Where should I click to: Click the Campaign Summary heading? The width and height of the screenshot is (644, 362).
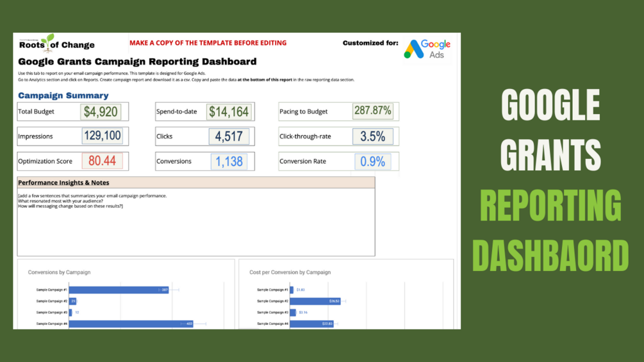[x=63, y=95]
